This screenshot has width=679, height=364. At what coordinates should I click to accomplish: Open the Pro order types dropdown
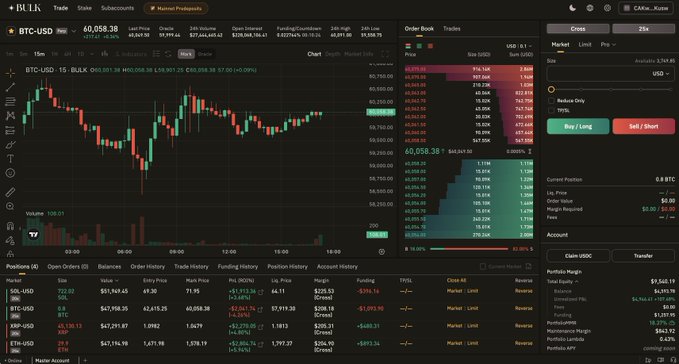(x=608, y=45)
